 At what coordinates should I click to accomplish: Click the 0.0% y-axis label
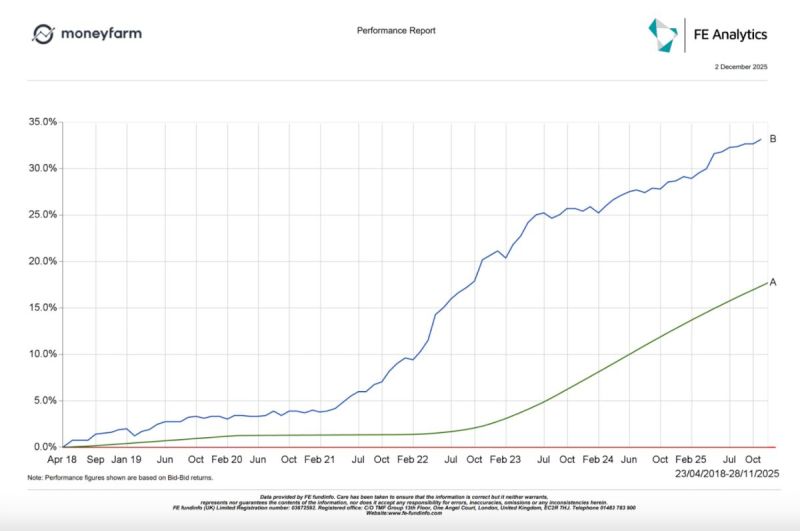46,447
